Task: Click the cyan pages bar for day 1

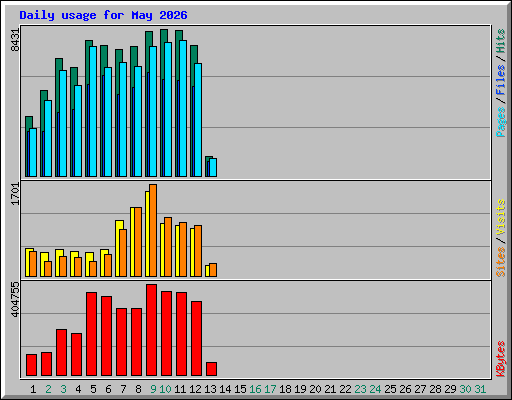Action: point(33,152)
